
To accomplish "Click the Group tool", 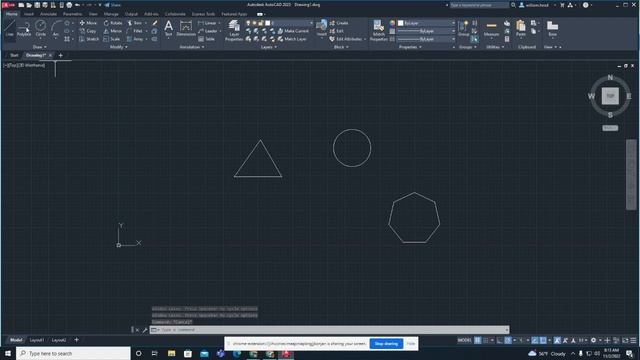I will pos(463,29).
